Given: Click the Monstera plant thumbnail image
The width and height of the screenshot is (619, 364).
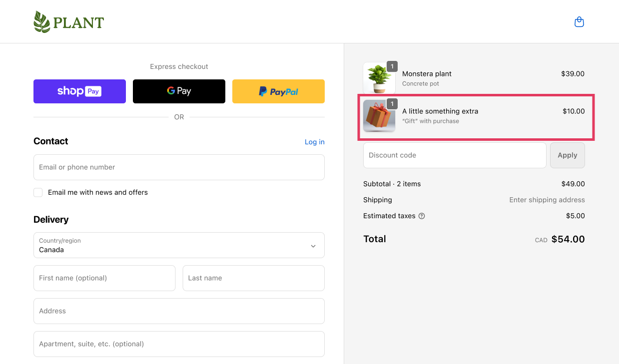Looking at the screenshot, I should (379, 78).
